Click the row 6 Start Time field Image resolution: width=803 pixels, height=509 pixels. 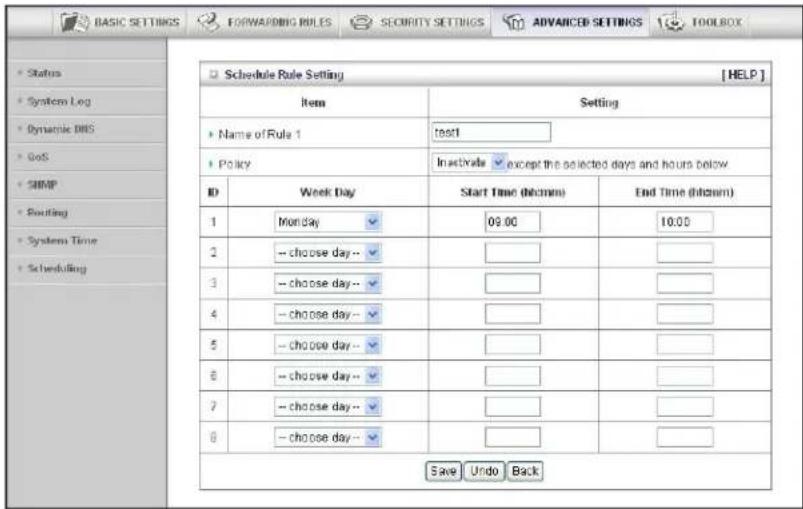pyautogui.click(x=513, y=376)
